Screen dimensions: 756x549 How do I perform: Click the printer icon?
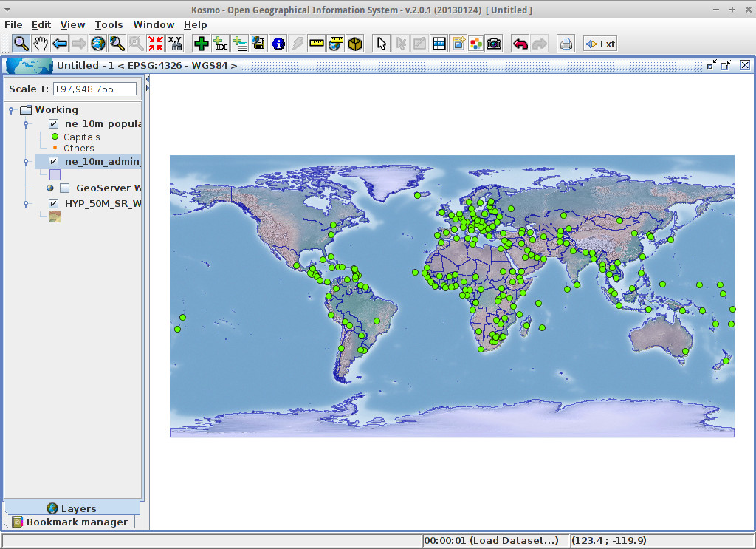coord(566,44)
